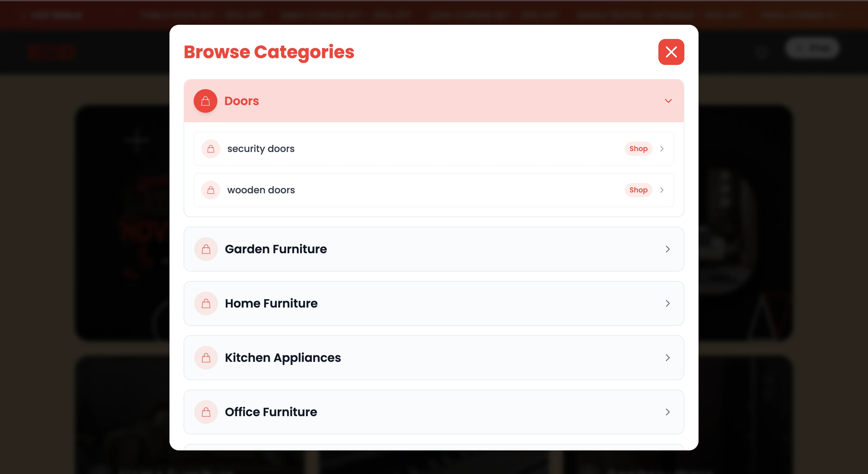Click the bag icon next to Doors

[205, 101]
